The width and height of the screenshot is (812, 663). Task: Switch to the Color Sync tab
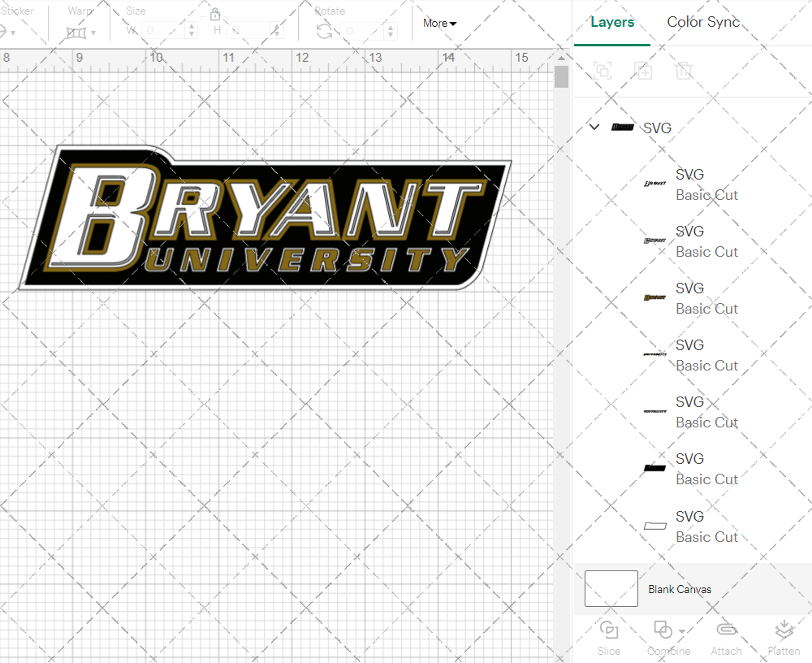point(703,22)
